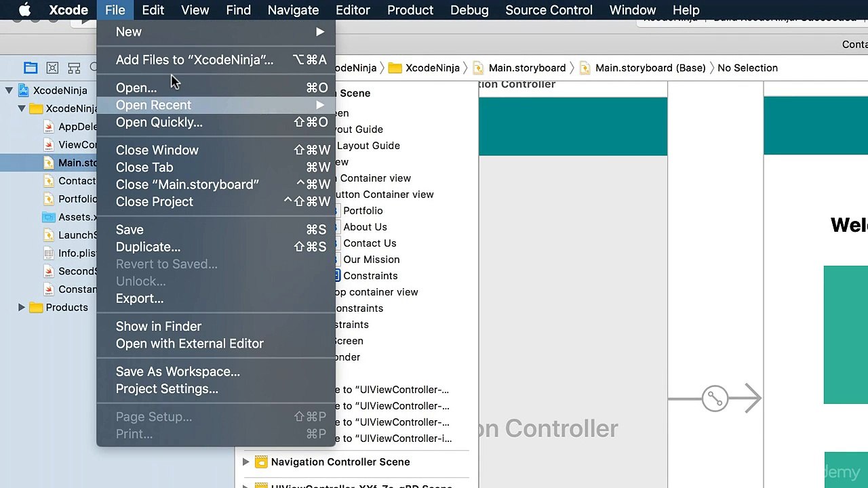Click the Constan Swift file icon
This screenshot has height=488, width=868.
[x=48, y=289]
